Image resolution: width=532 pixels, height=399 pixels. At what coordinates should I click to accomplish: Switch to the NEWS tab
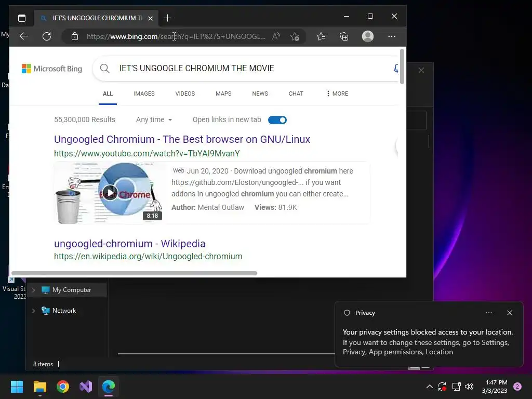(x=260, y=94)
